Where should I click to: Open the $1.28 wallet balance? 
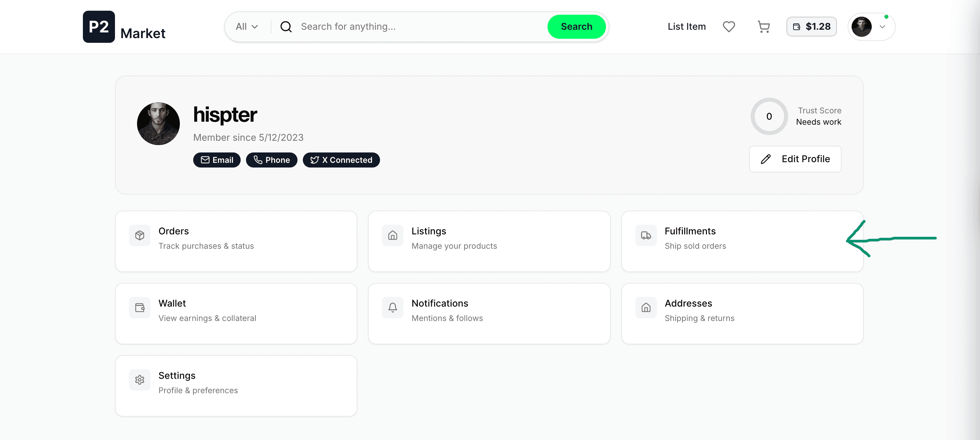click(x=811, y=27)
